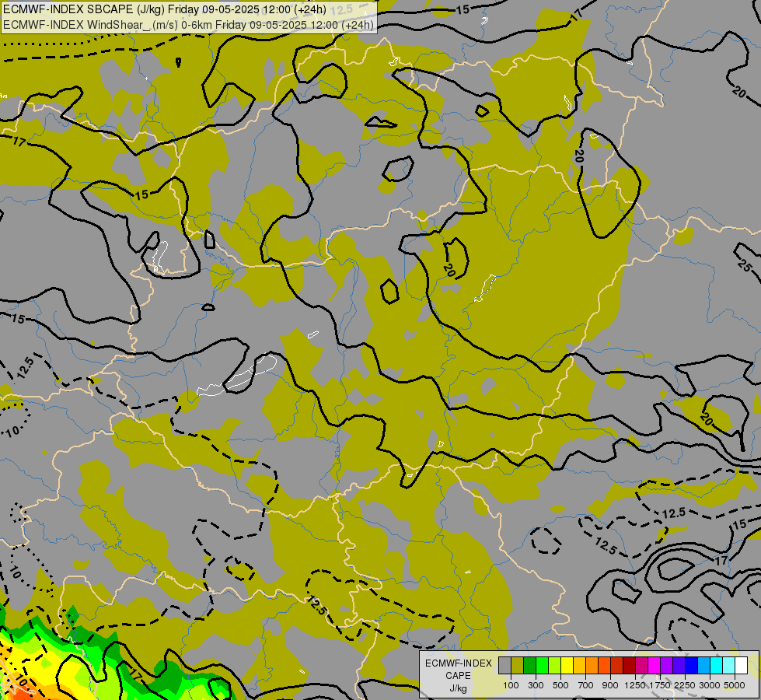Pick the orange-red swatch before 900

tap(605, 666)
